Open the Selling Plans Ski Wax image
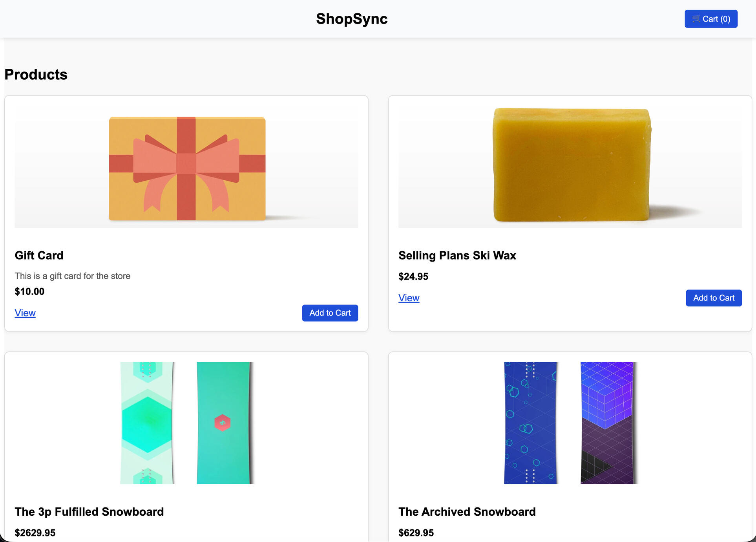 570,165
